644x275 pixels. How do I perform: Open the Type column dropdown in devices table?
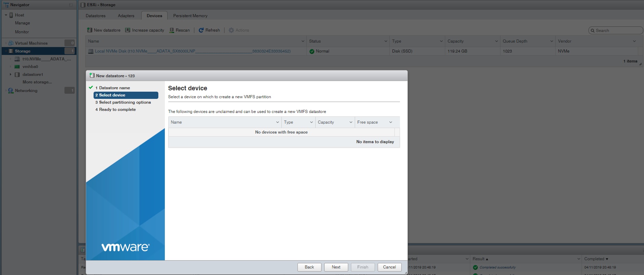coord(441,41)
